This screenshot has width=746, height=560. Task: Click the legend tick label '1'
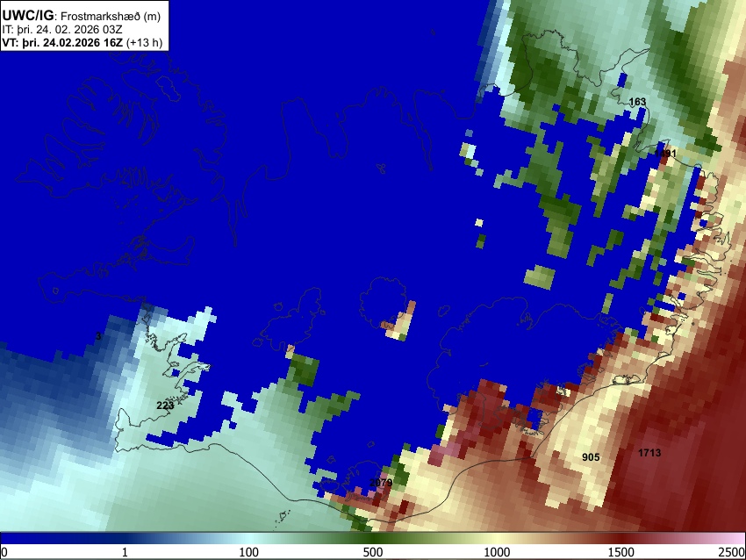pos(125,552)
